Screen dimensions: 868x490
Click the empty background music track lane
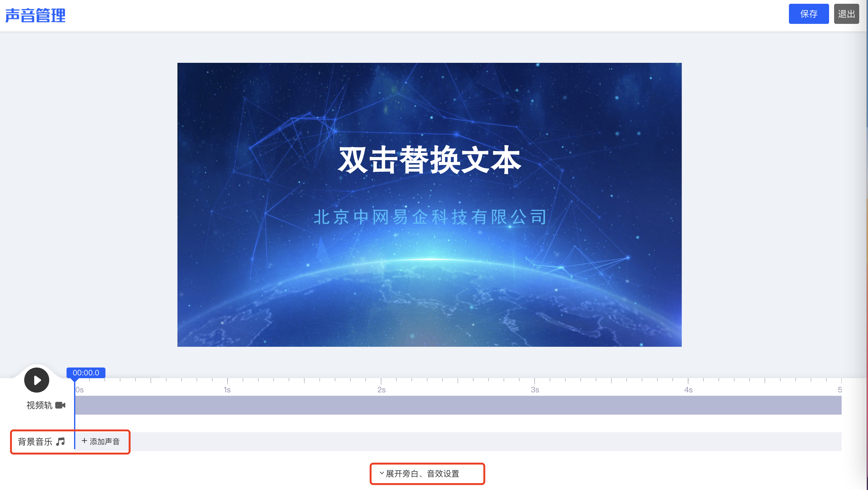pyautogui.click(x=485, y=441)
